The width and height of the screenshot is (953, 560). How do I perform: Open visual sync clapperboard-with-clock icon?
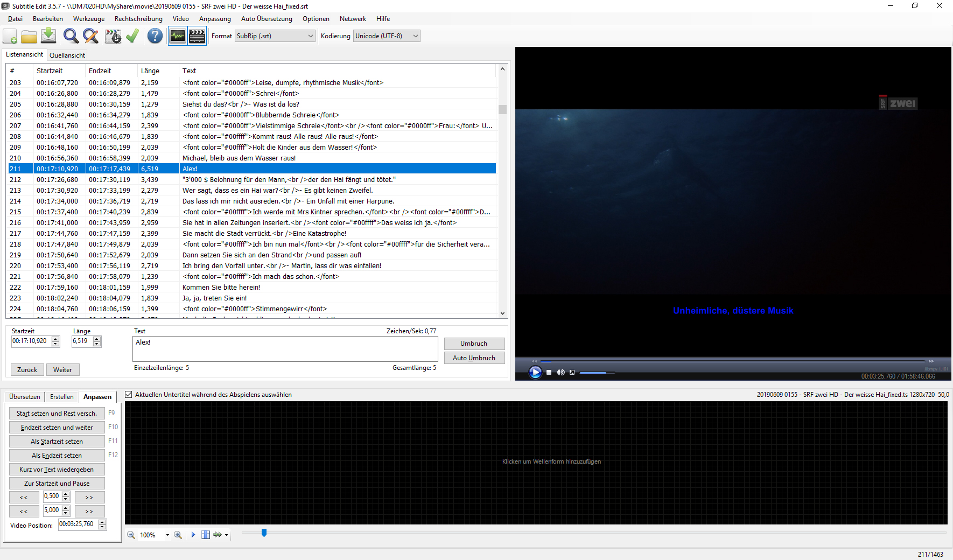tap(113, 36)
